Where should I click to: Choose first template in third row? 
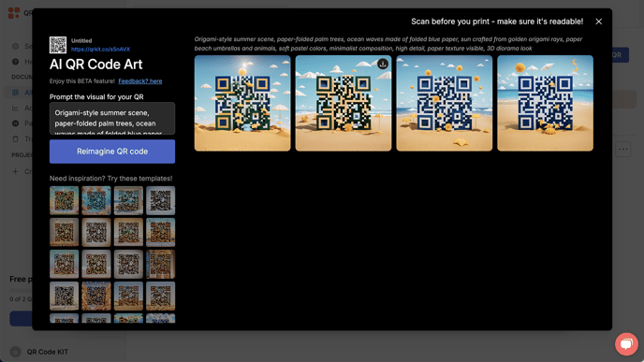tap(64, 264)
